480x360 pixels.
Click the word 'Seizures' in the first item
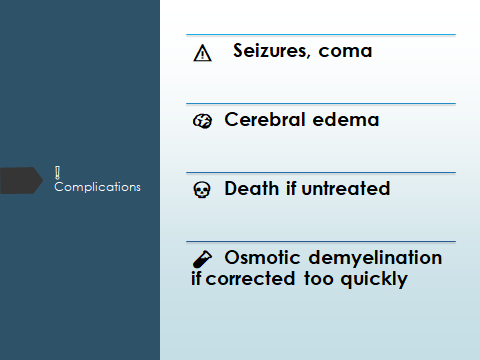click(x=270, y=51)
